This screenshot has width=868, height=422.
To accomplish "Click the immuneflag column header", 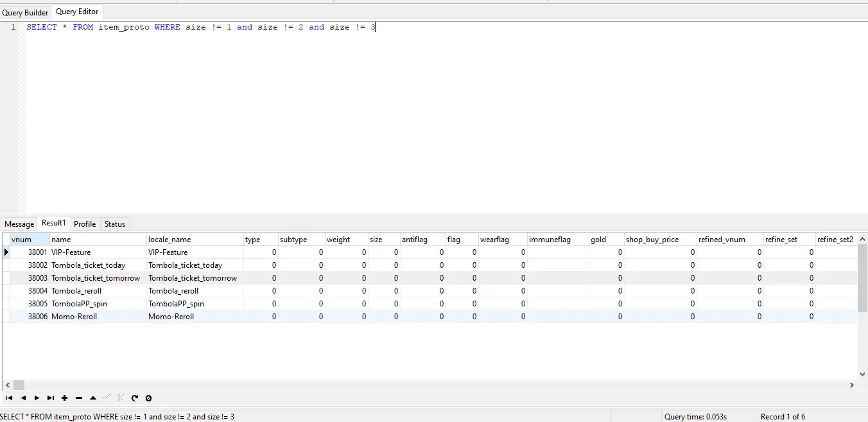I will (558, 240).
